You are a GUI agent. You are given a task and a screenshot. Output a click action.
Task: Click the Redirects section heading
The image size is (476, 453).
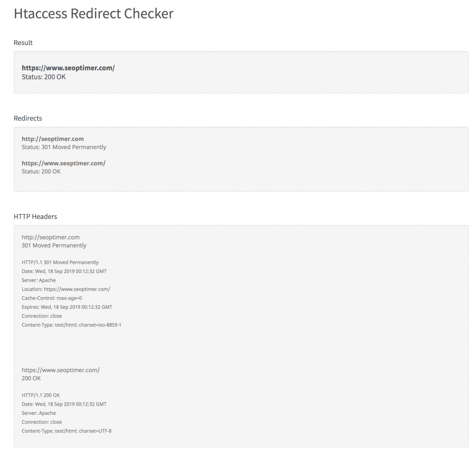(x=28, y=118)
